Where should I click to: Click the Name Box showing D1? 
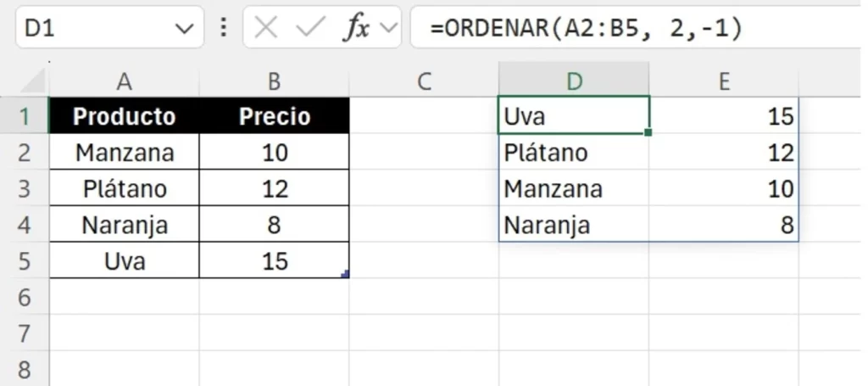[93, 29]
